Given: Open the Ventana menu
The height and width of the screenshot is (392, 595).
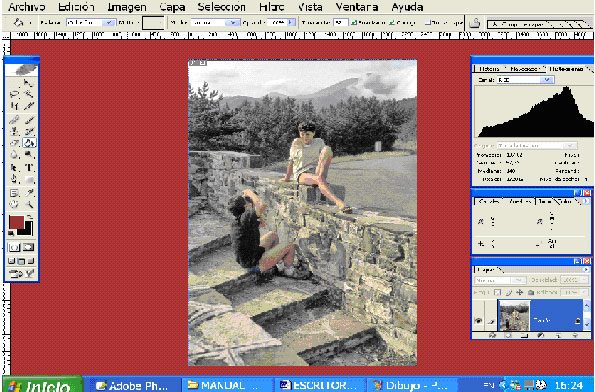Looking at the screenshot, I should click(x=357, y=7).
